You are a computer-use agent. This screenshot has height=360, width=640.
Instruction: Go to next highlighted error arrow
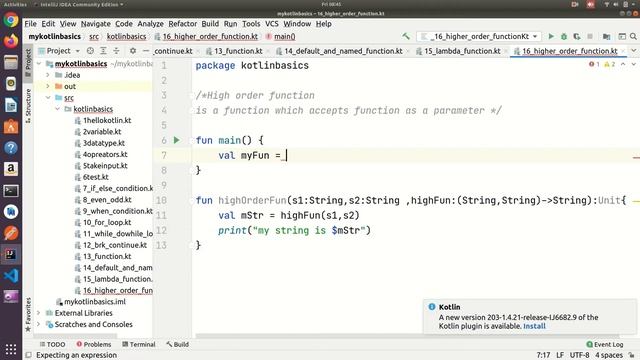(x=633, y=64)
